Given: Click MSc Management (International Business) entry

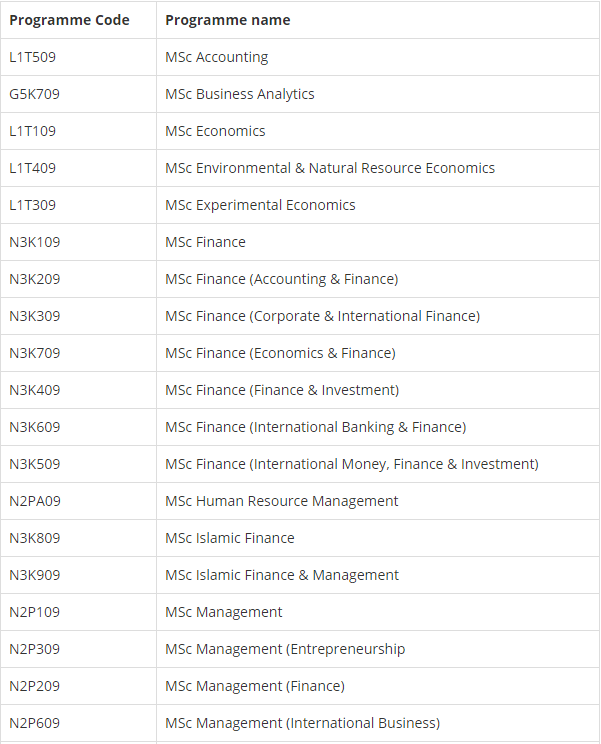Looking at the screenshot, I should [302, 723].
